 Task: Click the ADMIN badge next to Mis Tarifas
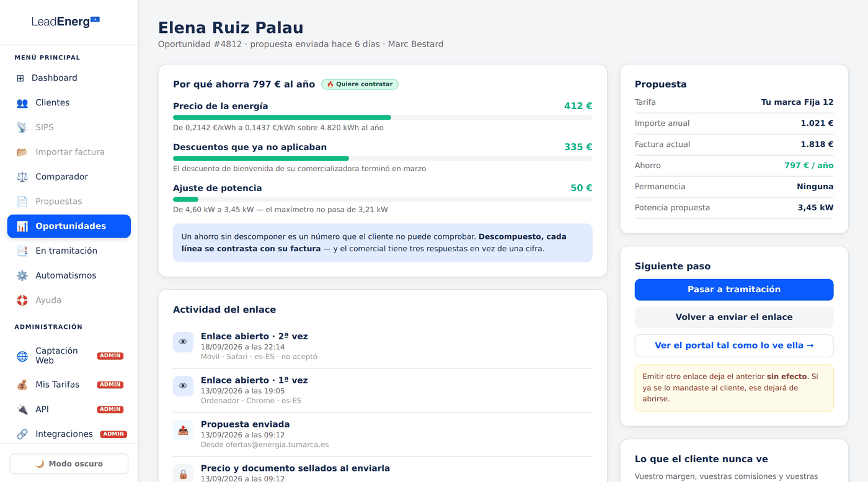(x=110, y=385)
